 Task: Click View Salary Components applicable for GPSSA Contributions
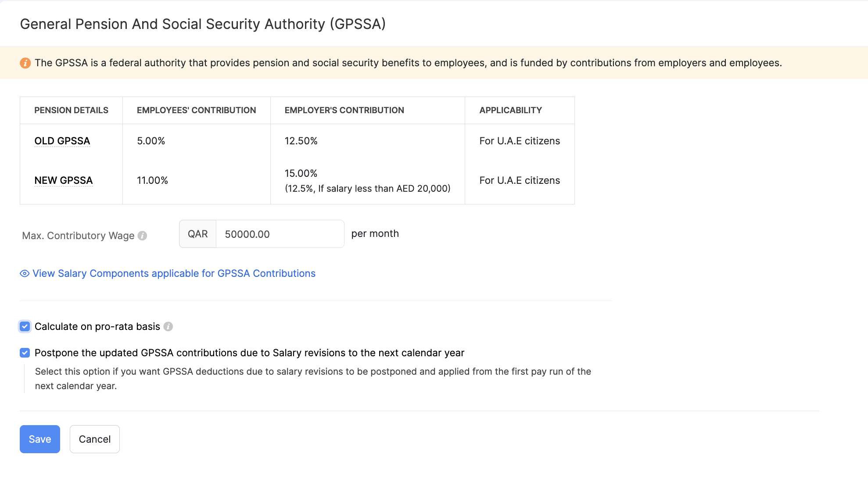[174, 273]
